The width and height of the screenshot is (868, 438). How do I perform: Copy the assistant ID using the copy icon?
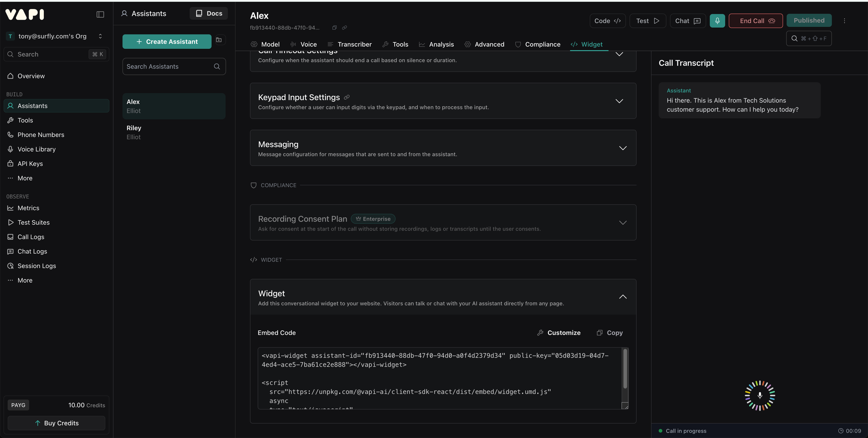334,28
